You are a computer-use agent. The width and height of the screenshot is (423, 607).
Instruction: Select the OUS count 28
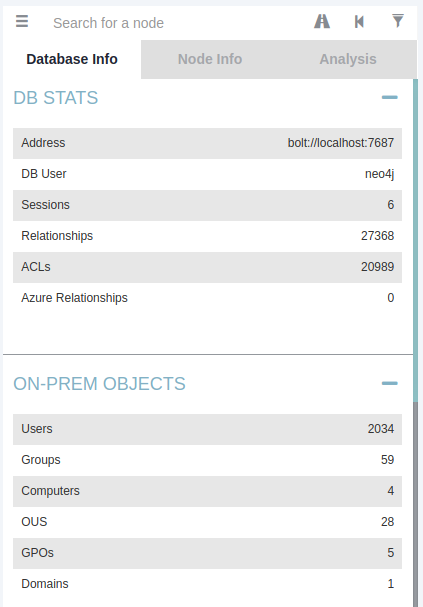tap(388, 522)
